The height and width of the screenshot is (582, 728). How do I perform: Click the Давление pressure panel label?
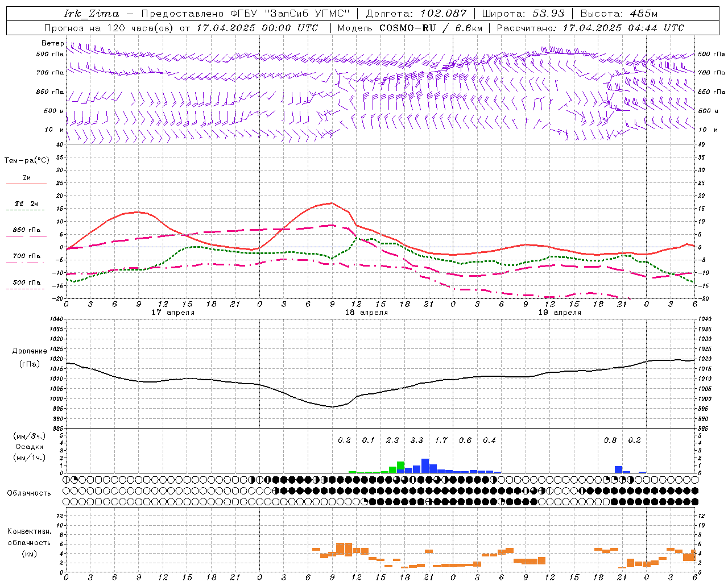[30, 351]
